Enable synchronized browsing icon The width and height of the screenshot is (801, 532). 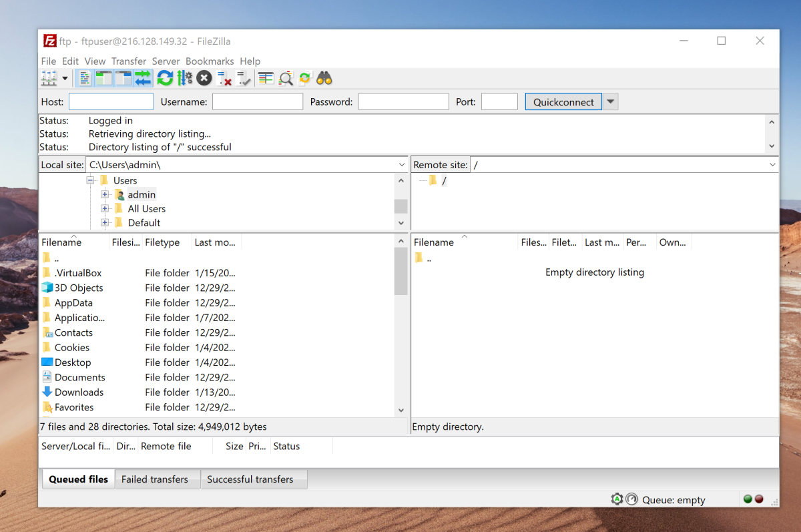305,79
